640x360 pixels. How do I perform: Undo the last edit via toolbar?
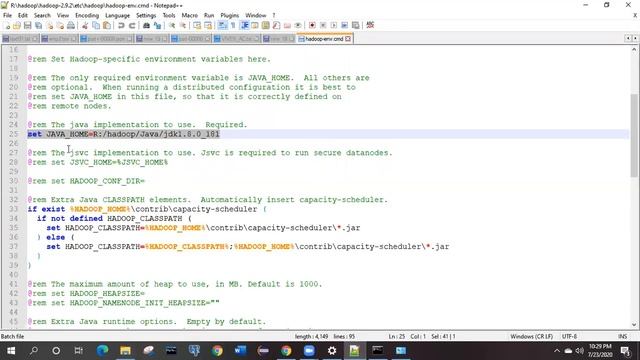[x=121, y=25]
